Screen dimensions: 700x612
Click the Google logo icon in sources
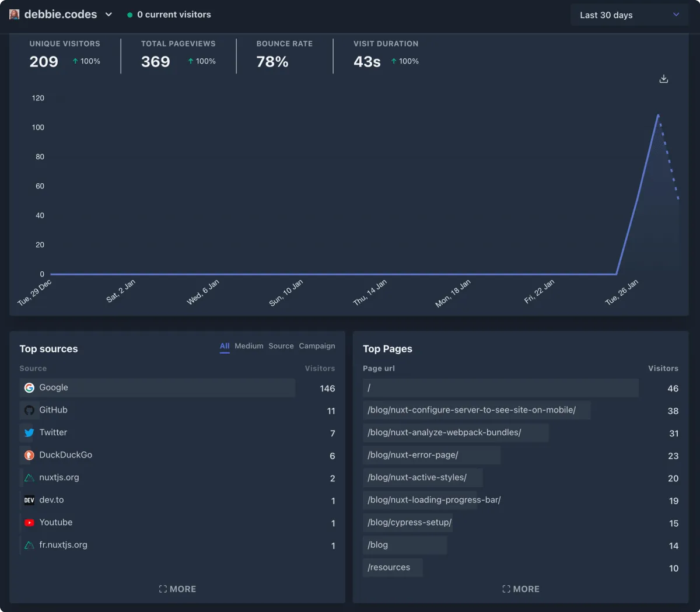(29, 388)
